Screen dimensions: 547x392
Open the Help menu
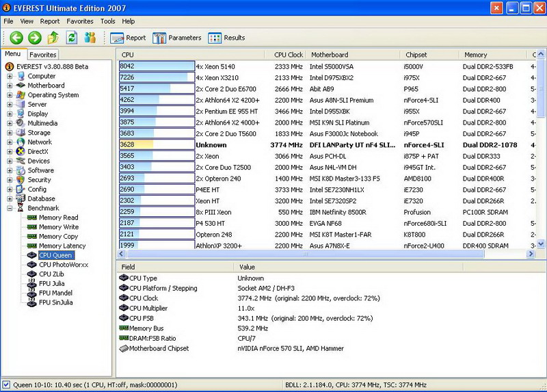pos(129,21)
